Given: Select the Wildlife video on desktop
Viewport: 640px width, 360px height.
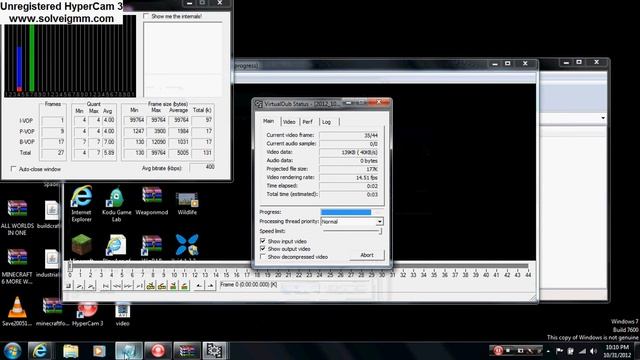Looking at the screenshot, I should 187,203.
